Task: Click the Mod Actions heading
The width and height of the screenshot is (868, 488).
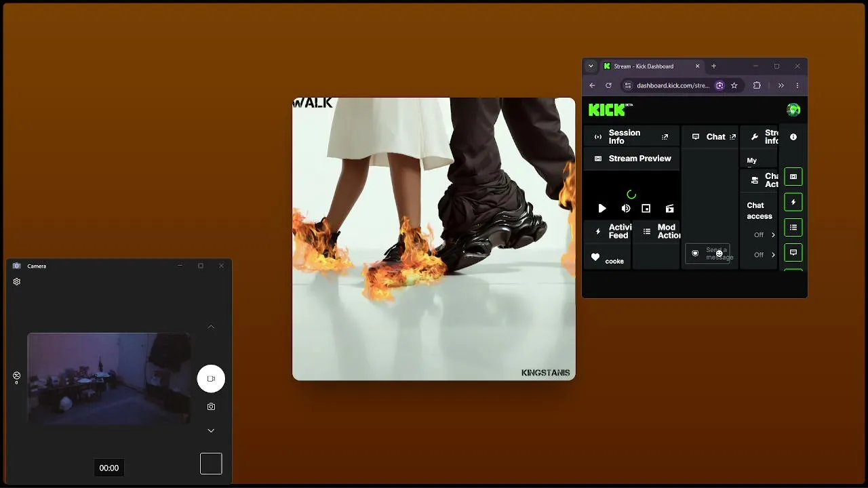Action: (x=669, y=232)
